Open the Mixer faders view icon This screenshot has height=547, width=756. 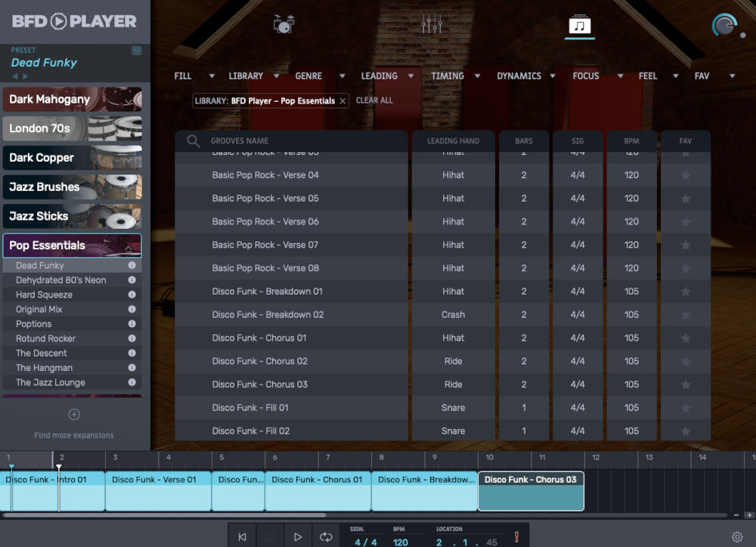(431, 23)
